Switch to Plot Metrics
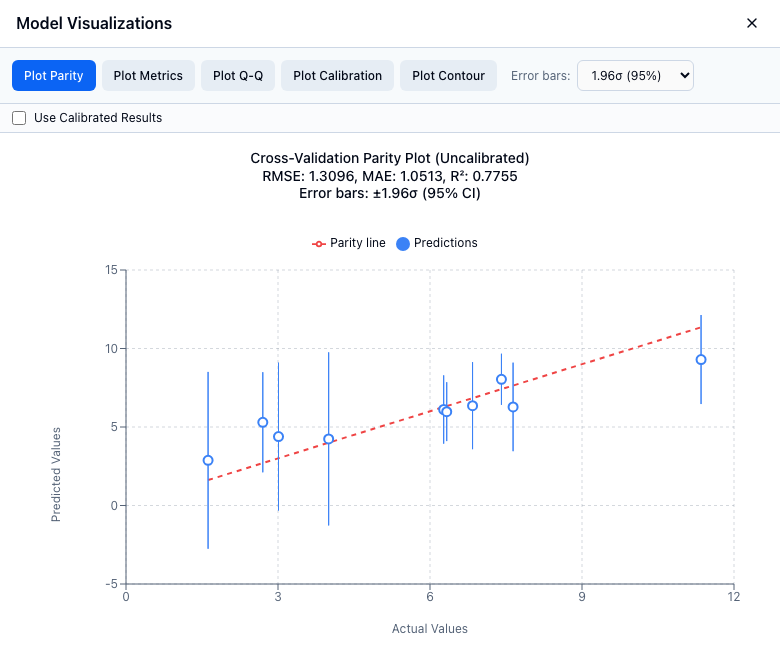 (x=148, y=76)
